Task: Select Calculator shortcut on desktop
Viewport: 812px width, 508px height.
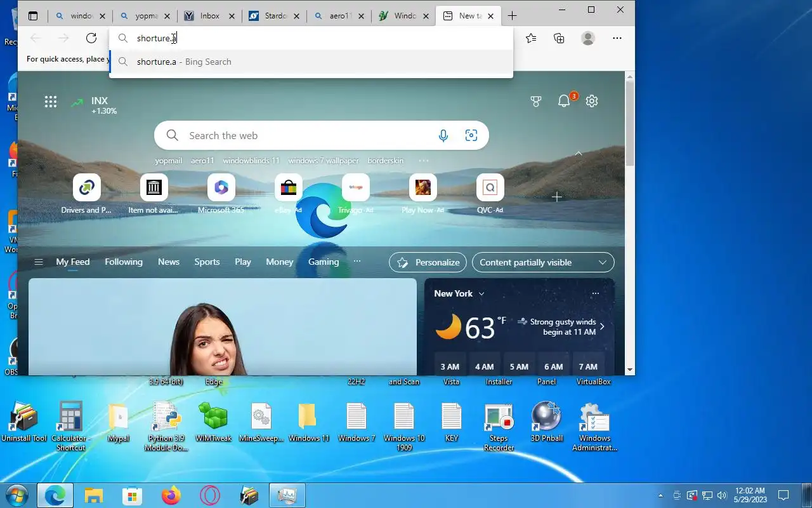Action: click(71, 427)
